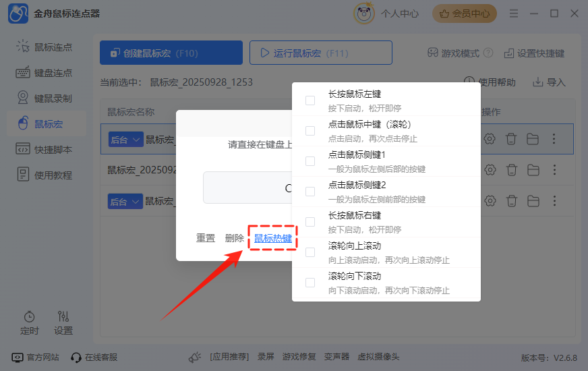Screen dimensions: 588x371
Task: Click the 键盘连点 keyboard icon
Action: 23,72
